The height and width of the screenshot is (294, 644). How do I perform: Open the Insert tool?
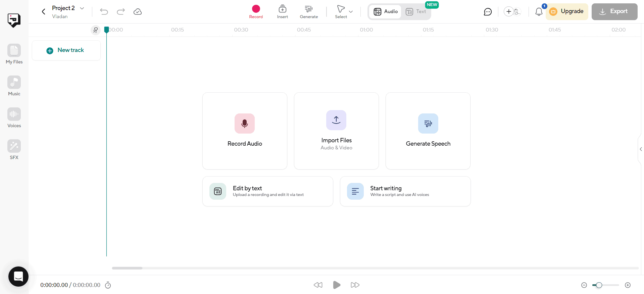click(x=283, y=12)
